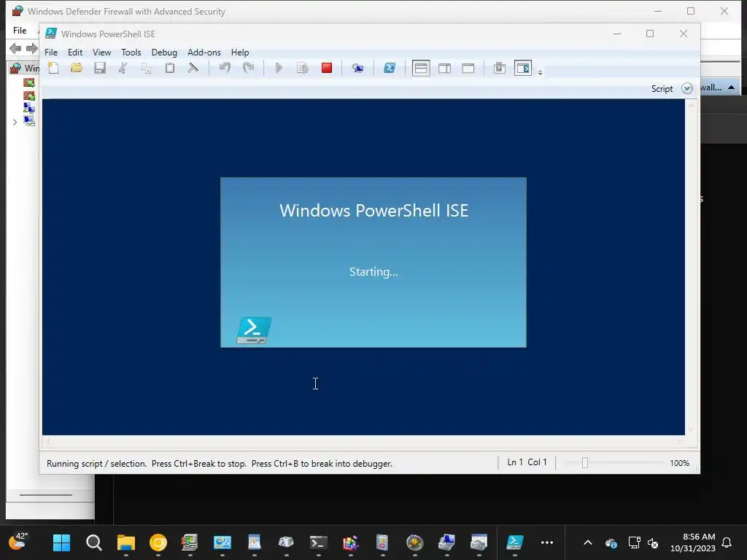The width and height of the screenshot is (747, 560).
Task: Open the File menu in the Firewall window
Action: click(x=20, y=31)
